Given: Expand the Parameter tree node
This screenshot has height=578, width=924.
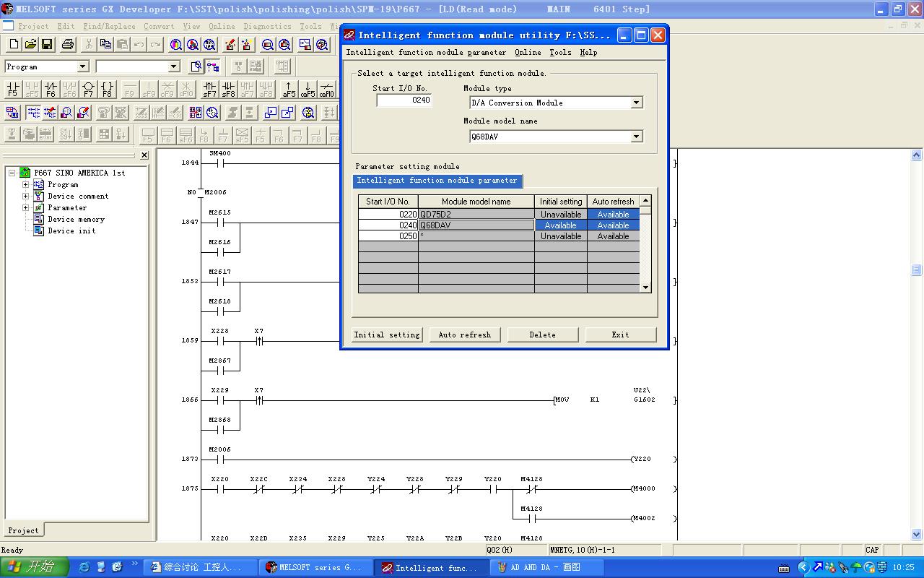Looking at the screenshot, I should [26, 208].
